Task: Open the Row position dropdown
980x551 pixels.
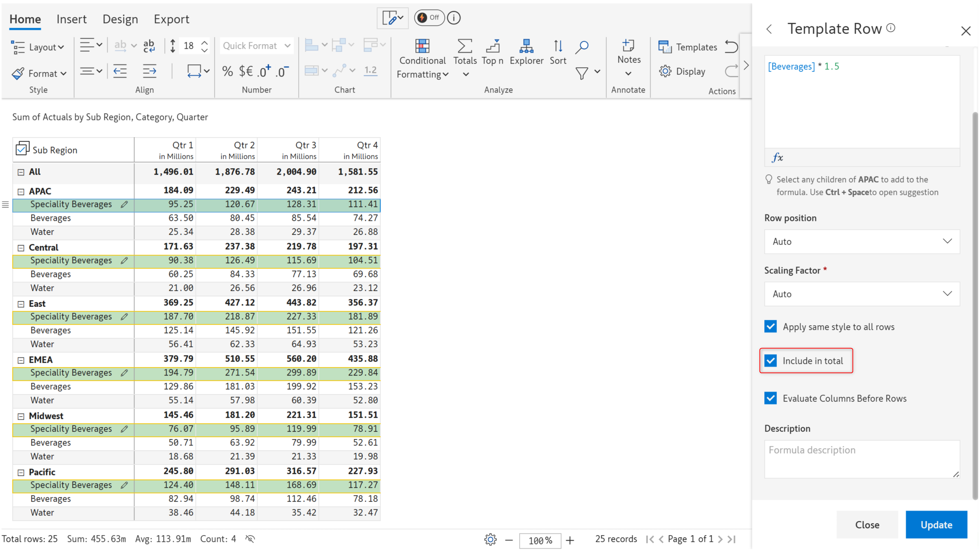Action: (x=861, y=241)
